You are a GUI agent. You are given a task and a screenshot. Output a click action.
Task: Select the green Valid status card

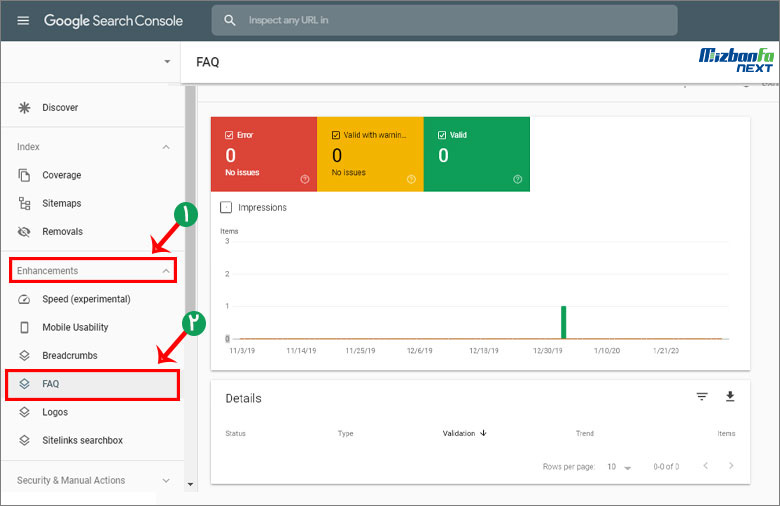click(x=477, y=154)
